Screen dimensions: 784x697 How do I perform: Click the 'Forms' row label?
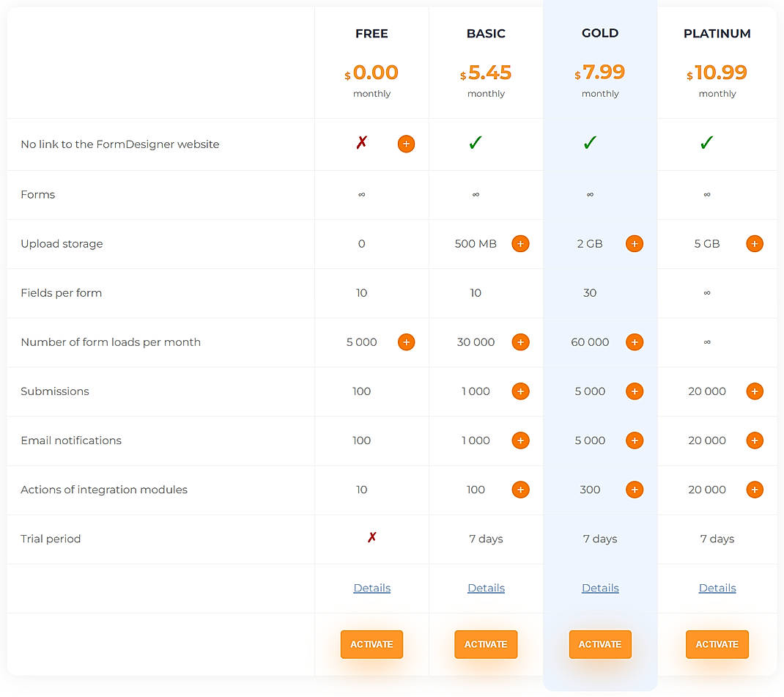[x=38, y=194]
